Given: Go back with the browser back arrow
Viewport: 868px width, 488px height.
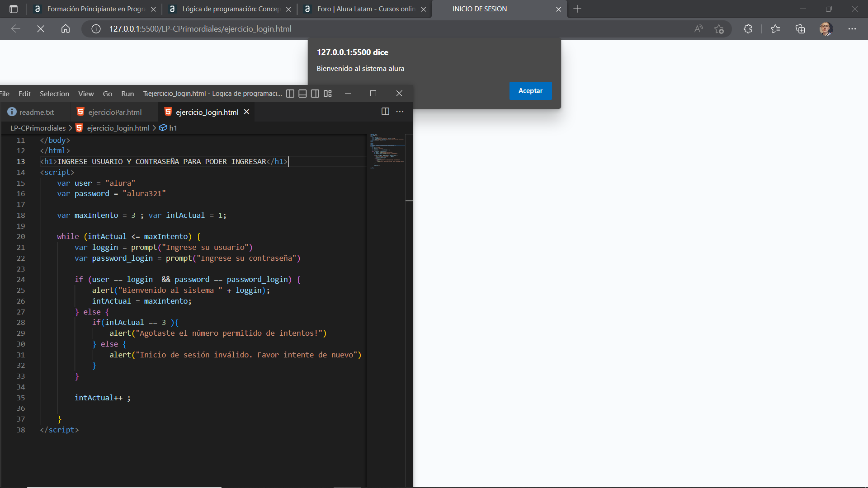Looking at the screenshot, I should [16, 29].
